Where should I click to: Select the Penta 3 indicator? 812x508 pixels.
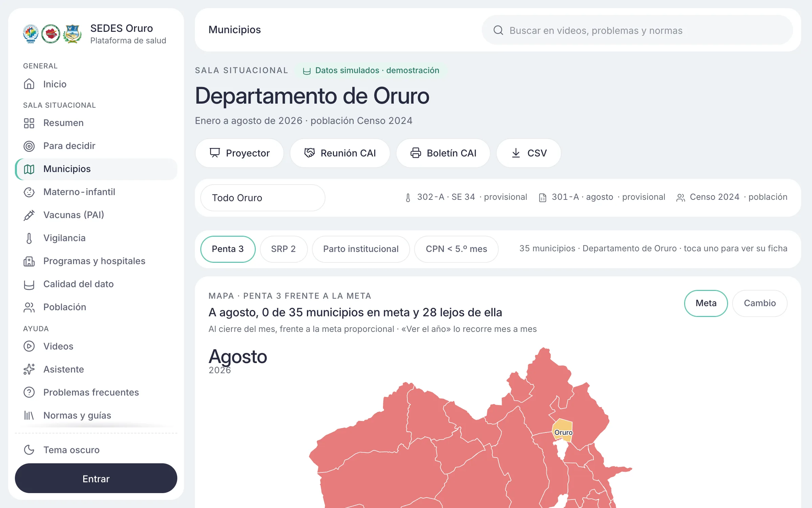coord(228,249)
